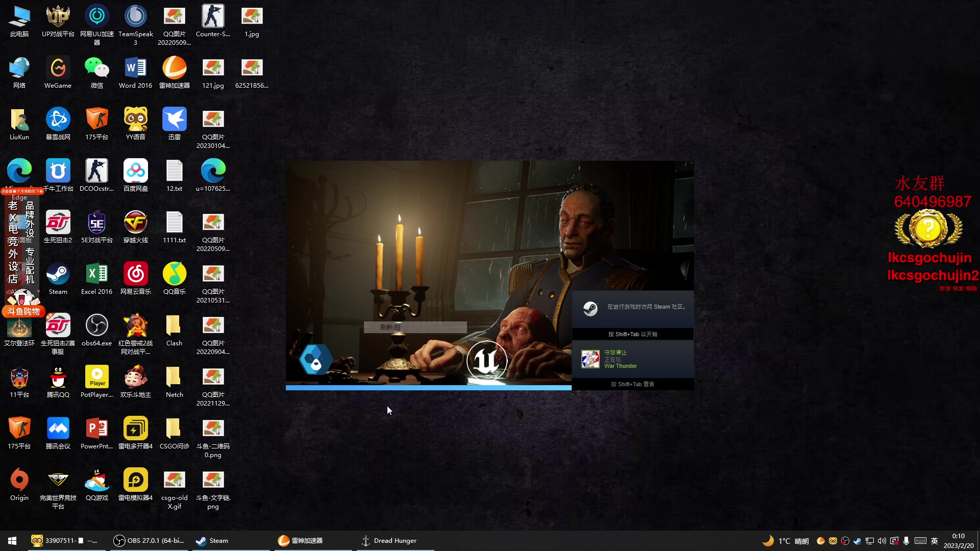Viewport: 980px width, 551px height.
Task: Select the 千牛工作台 desktop icon
Action: click(58, 176)
